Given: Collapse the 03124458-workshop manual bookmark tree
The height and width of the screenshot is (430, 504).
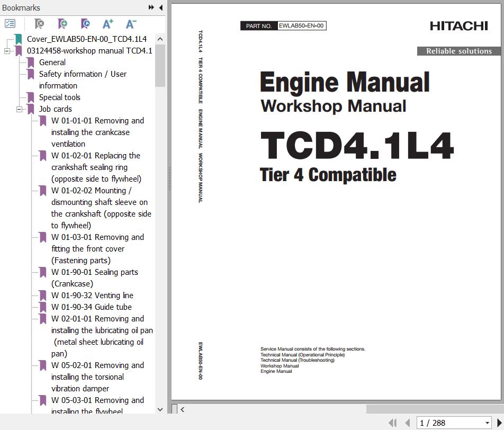Looking at the screenshot, I should [7, 51].
